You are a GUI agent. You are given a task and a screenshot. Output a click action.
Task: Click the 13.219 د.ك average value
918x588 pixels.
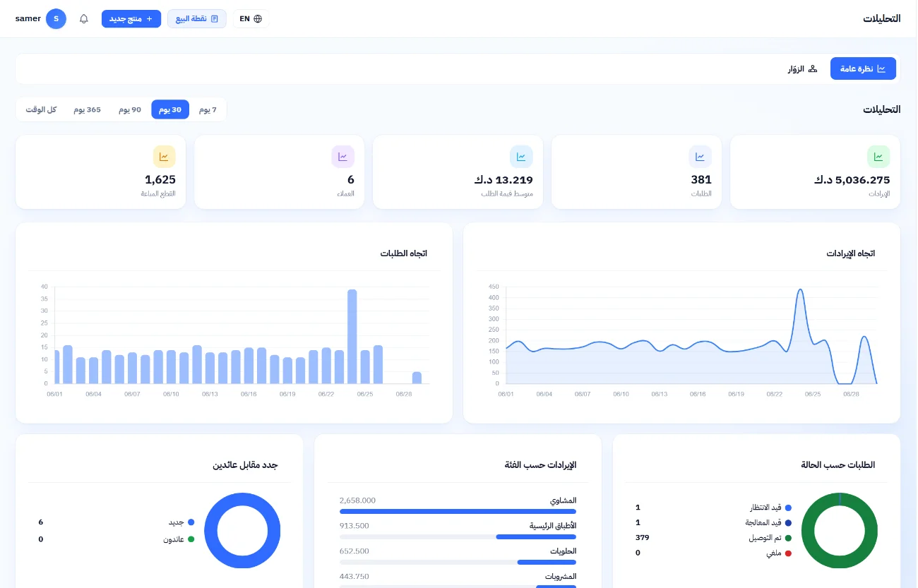pos(503,180)
